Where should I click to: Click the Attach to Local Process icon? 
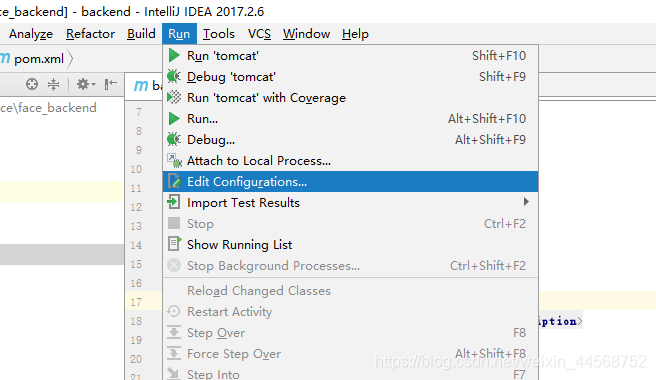pos(174,160)
